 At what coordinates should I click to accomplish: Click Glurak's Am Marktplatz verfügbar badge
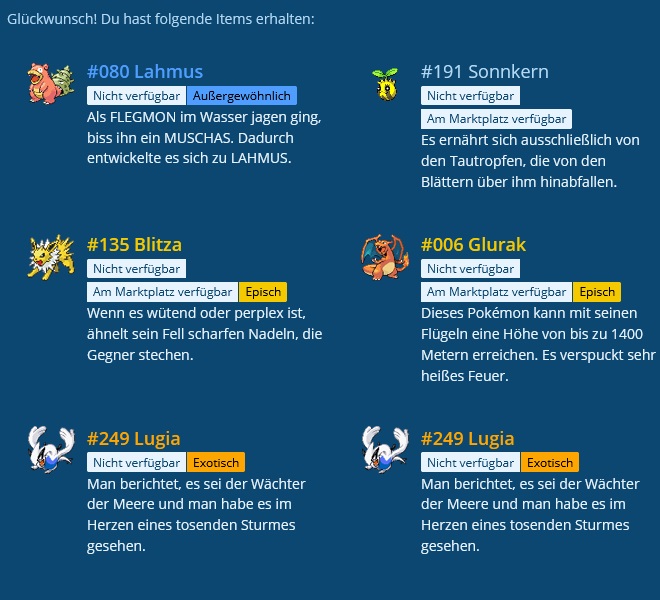tap(496, 292)
